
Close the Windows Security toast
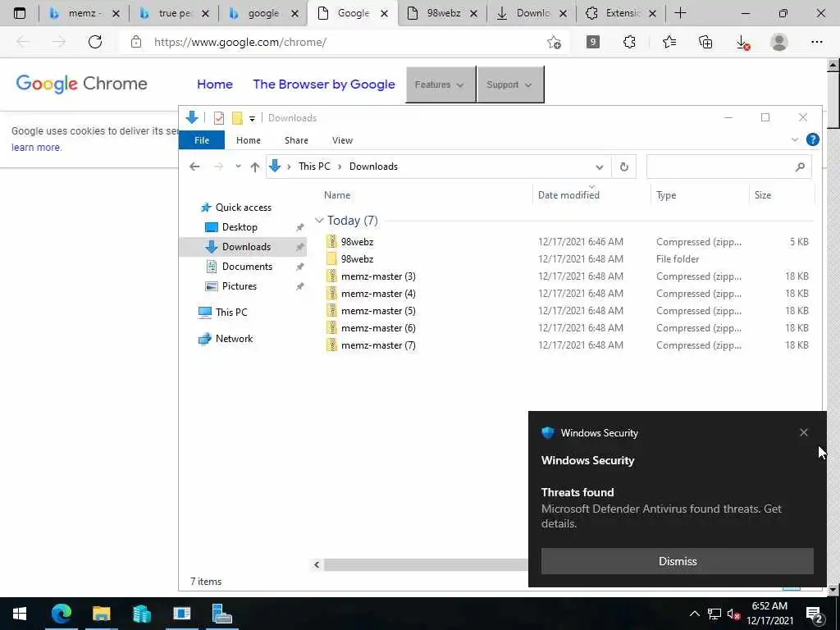804,432
